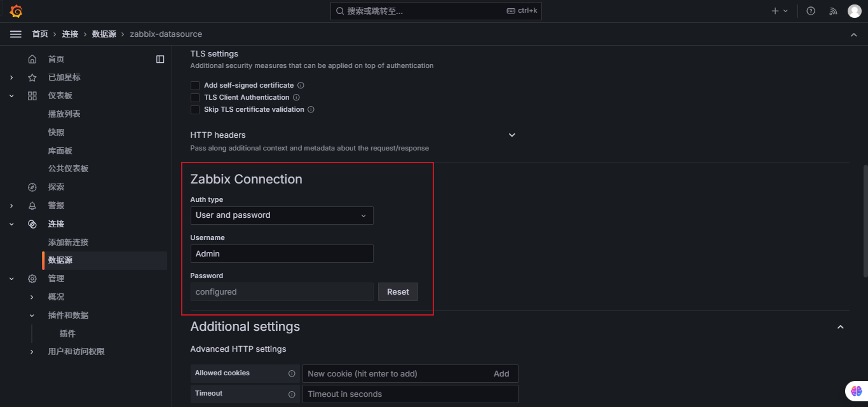868x407 pixels.
Task: Go to 连接 breadcrumb link
Action: pos(70,34)
